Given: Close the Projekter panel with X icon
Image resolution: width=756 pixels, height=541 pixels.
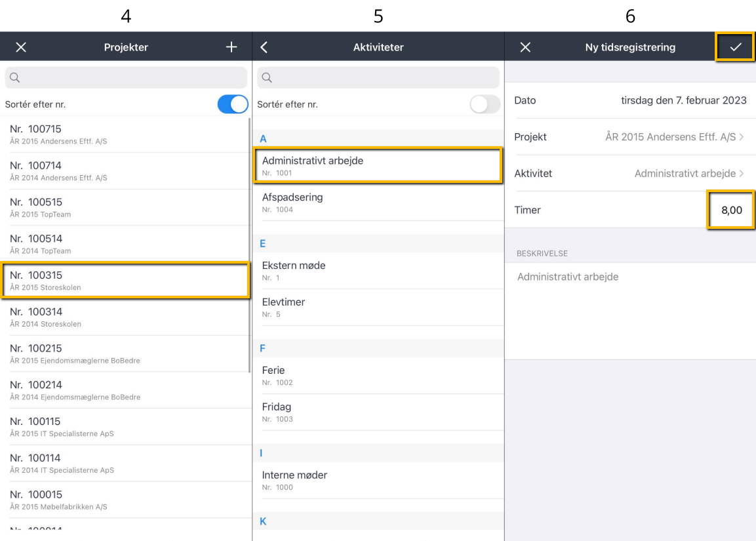Looking at the screenshot, I should click(x=21, y=47).
